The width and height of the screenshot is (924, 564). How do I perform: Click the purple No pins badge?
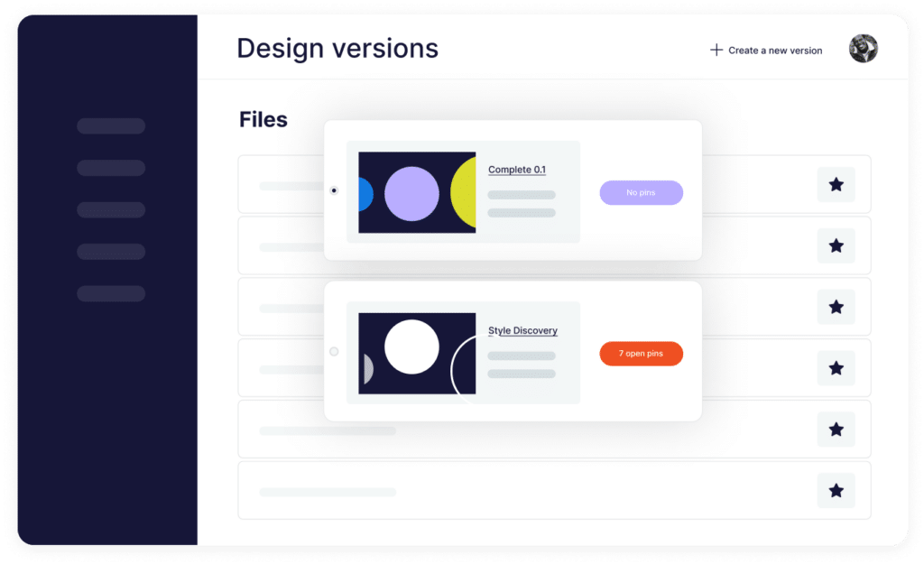pos(641,193)
